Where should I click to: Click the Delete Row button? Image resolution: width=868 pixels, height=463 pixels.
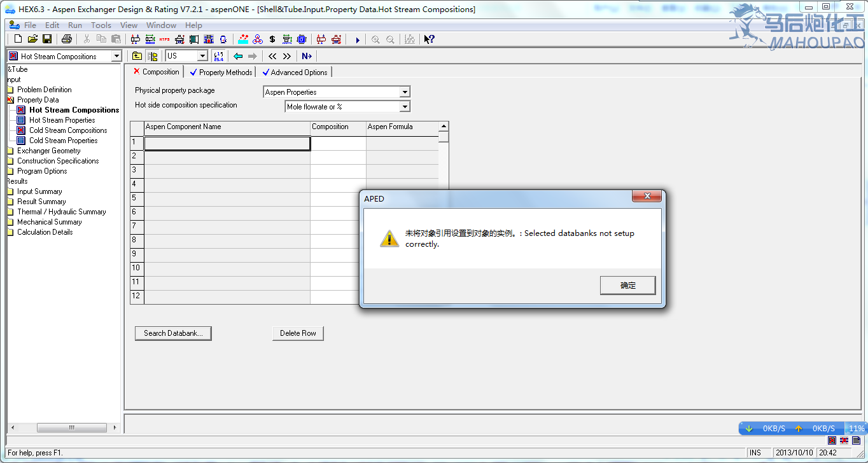tap(298, 333)
